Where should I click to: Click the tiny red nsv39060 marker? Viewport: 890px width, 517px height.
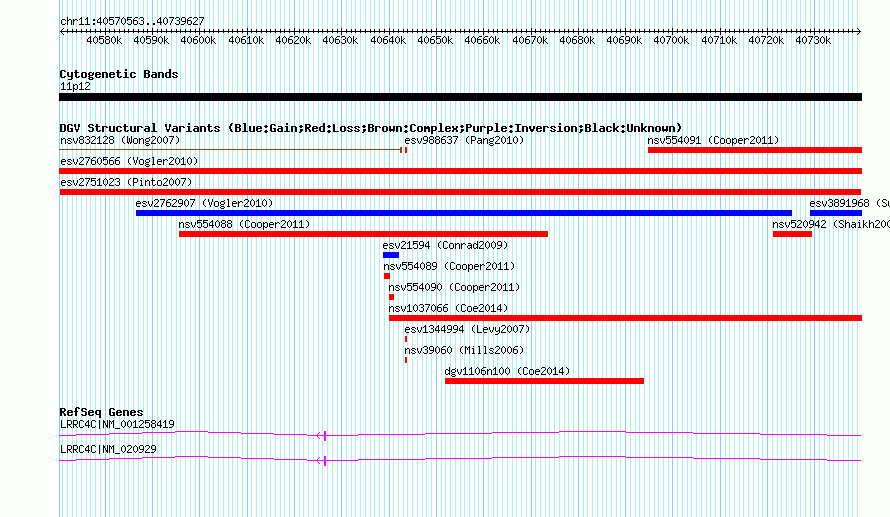[406, 360]
